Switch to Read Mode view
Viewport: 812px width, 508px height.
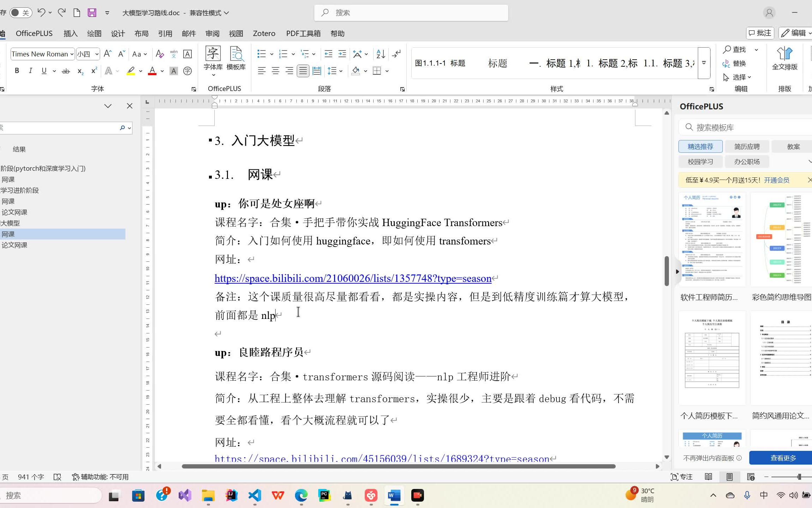tap(708, 477)
